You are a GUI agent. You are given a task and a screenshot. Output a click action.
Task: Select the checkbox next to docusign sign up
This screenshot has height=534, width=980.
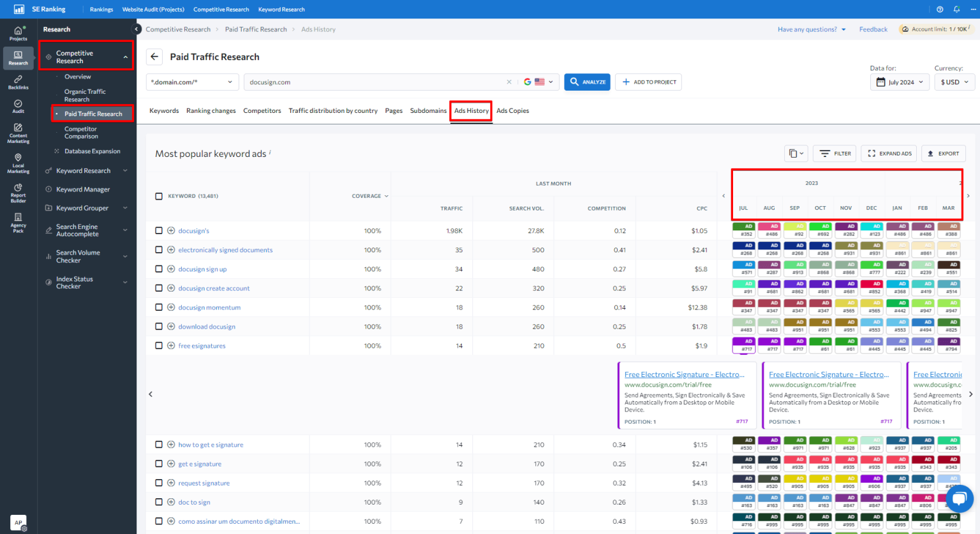point(158,269)
